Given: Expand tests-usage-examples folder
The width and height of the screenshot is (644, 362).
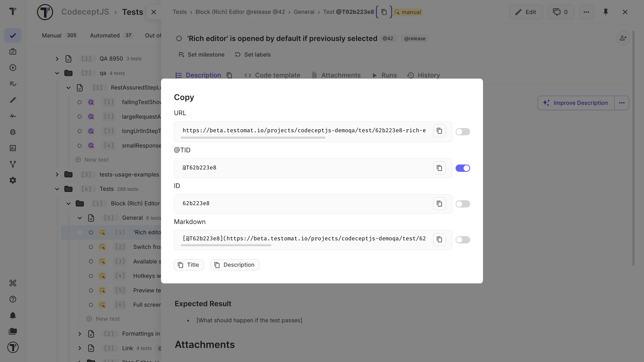Looking at the screenshot, I should (57, 174).
